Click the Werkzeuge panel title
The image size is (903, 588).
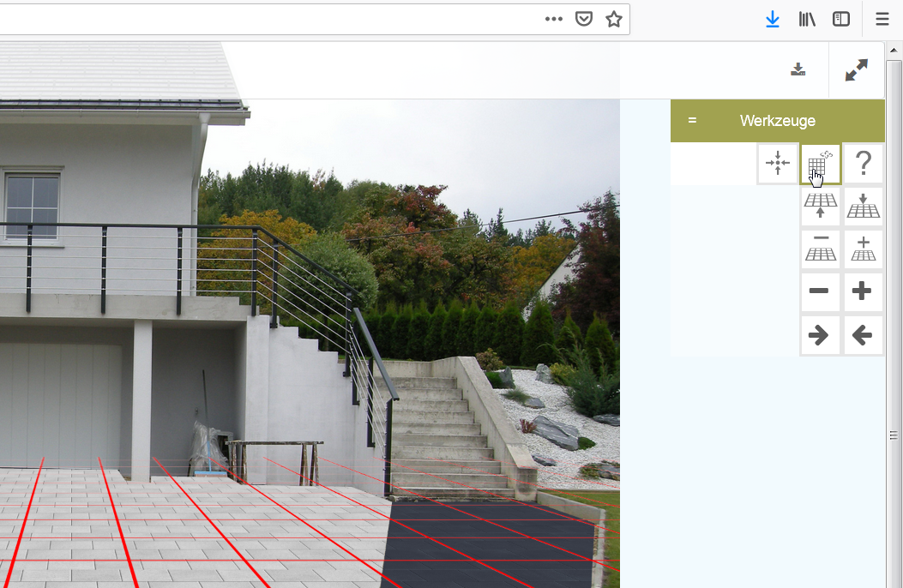tap(778, 121)
